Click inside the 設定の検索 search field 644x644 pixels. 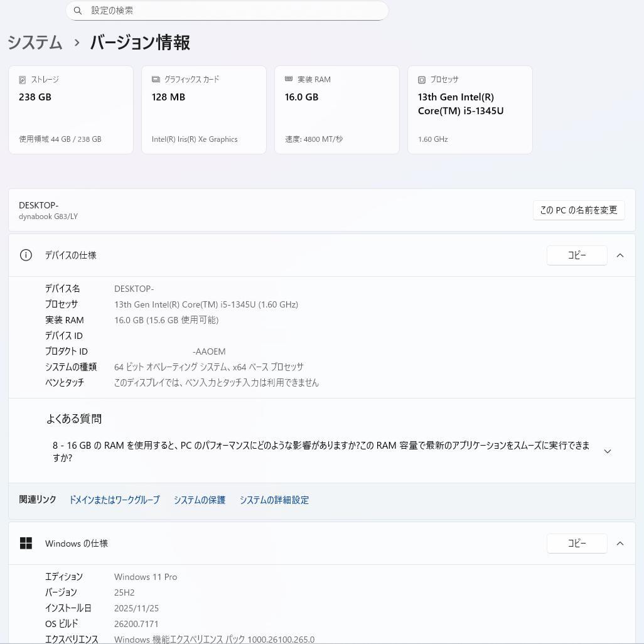pos(226,11)
